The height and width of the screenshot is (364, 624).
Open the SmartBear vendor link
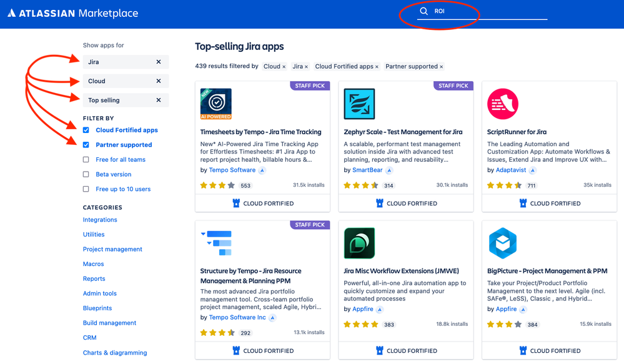[367, 170]
